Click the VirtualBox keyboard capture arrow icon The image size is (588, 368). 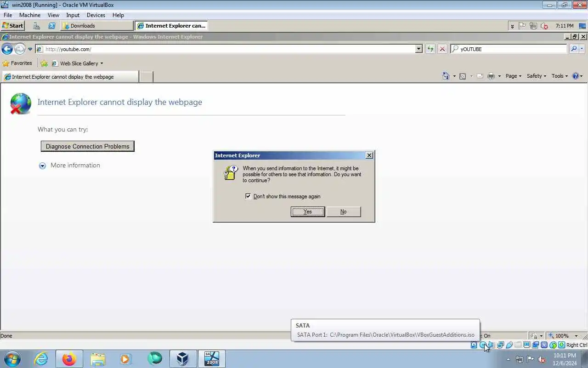[x=561, y=345]
